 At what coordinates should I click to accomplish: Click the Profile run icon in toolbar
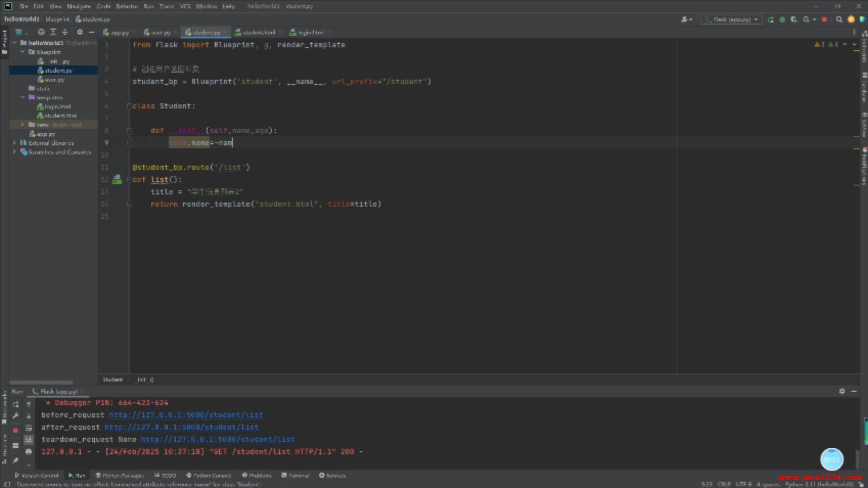pyautogui.click(x=806, y=19)
